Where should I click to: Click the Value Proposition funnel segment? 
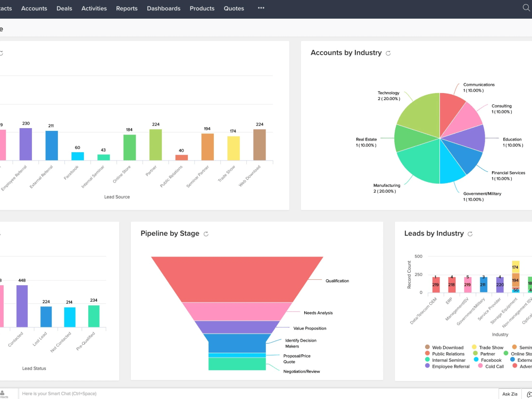pos(237,327)
